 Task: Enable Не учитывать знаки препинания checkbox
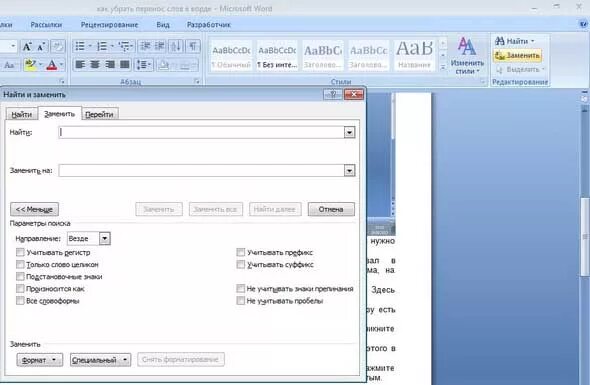240,288
